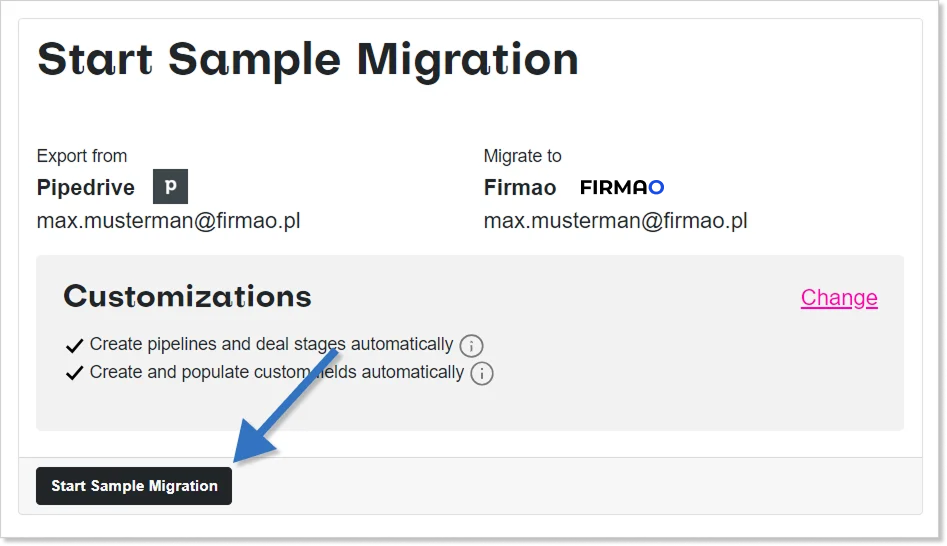Click the Customizations section heading
This screenshot has height=546, width=947.
click(x=187, y=296)
